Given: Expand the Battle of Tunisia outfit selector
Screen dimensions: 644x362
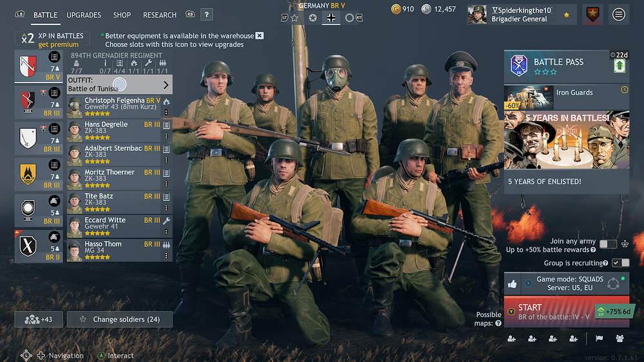Looking at the screenshot, I should point(120,84).
